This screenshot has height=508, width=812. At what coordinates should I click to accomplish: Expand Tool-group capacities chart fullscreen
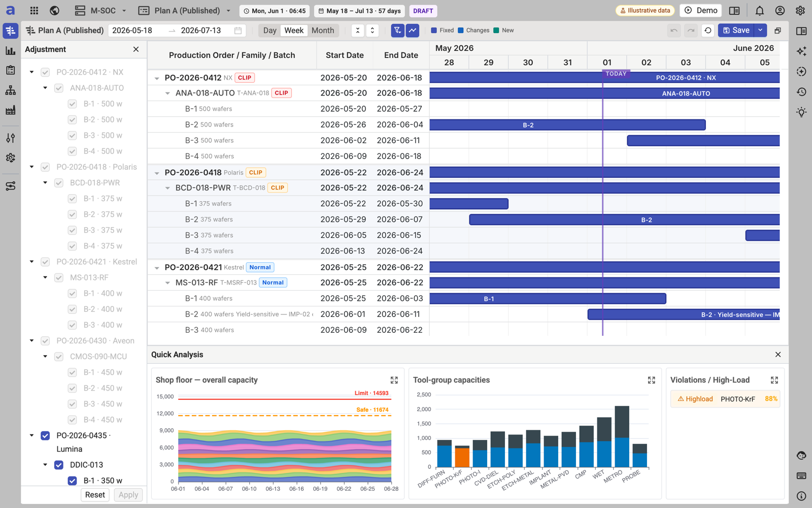pos(652,380)
